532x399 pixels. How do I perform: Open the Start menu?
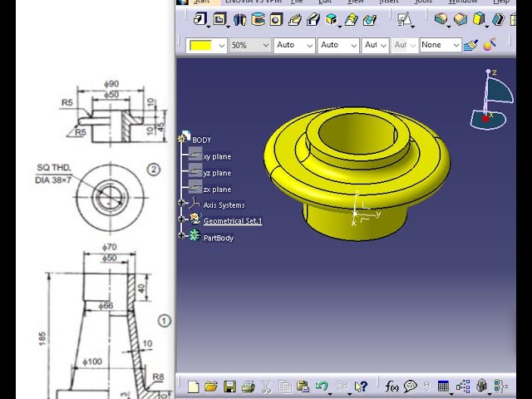201,2
